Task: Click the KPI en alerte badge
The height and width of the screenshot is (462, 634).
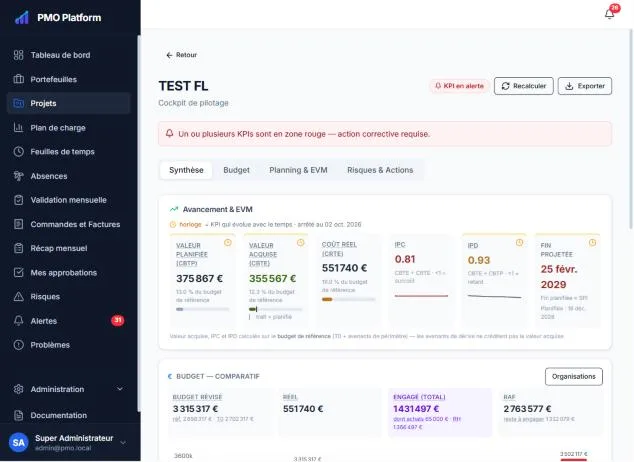Action: [459, 86]
